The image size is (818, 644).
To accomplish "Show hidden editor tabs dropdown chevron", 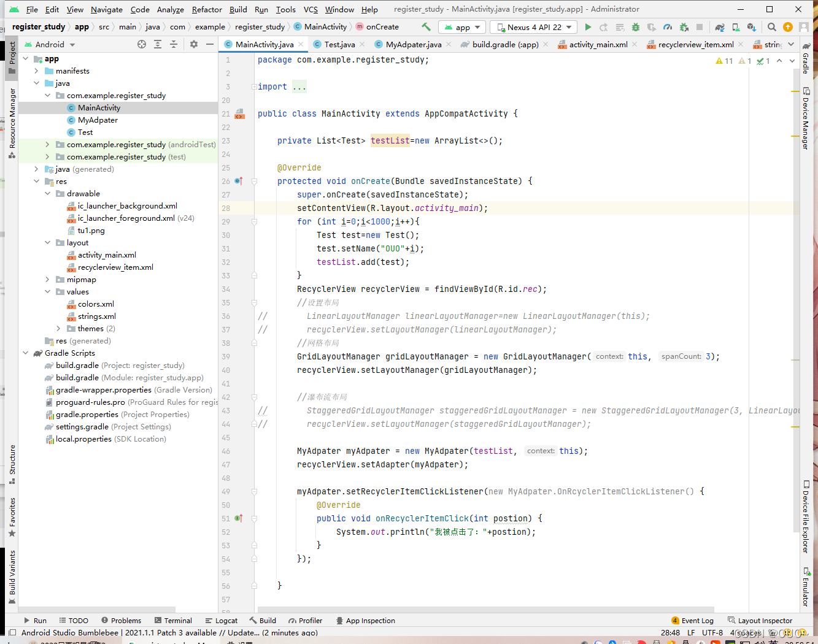I will (791, 44).
